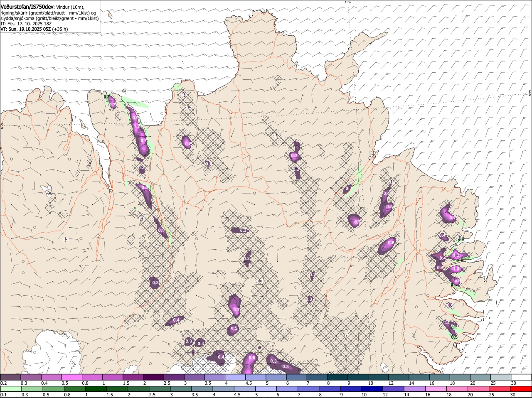The height and width of the screenshot is (398, 532).
Task: Click the '1.0' precipitation value in the East fjords
Action: 456,269
